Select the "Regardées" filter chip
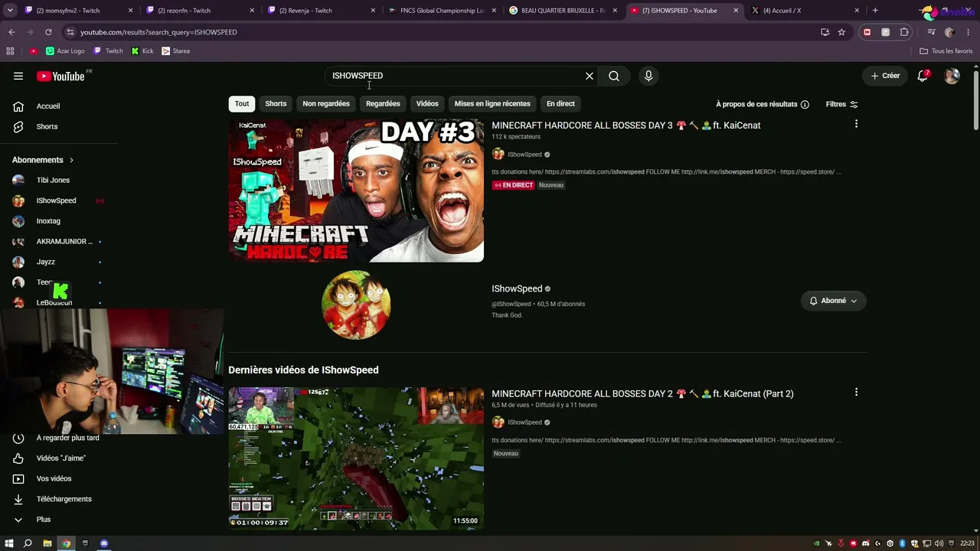980x551 pixels. point(383,104)
